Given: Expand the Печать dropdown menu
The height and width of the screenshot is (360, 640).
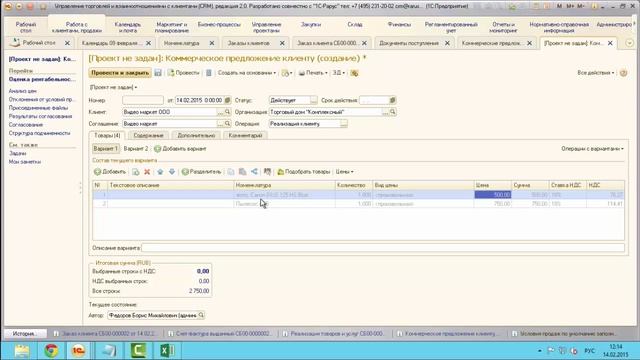Looking at the screenshot, I should (313, 73).
